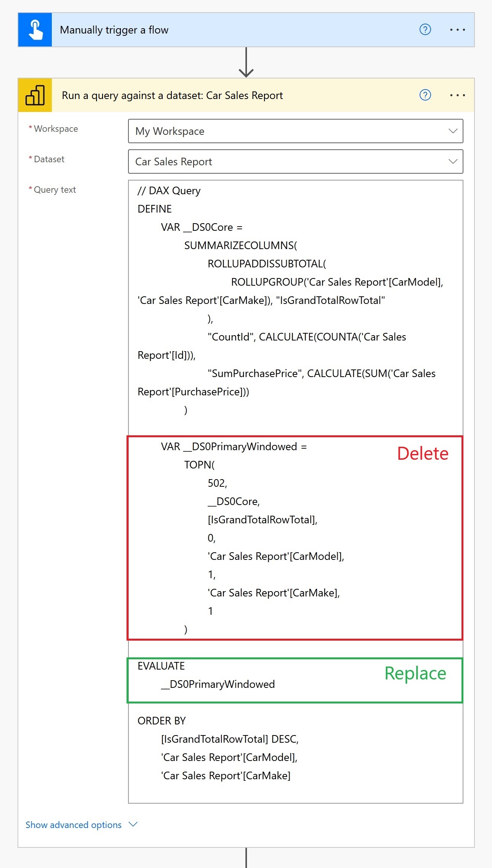Click Show advanced options link
492x868 pixels.
coord(74,825)
